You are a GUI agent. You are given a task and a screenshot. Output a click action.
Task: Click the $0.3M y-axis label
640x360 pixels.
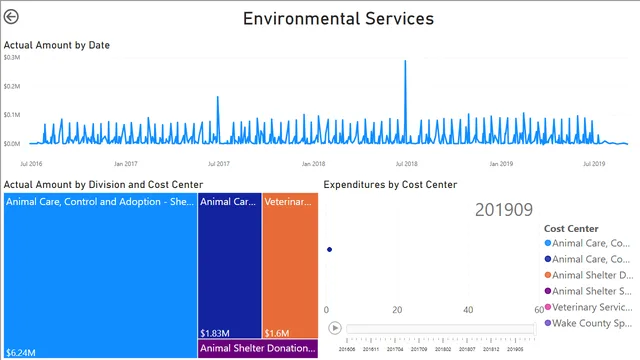(12, 58)
